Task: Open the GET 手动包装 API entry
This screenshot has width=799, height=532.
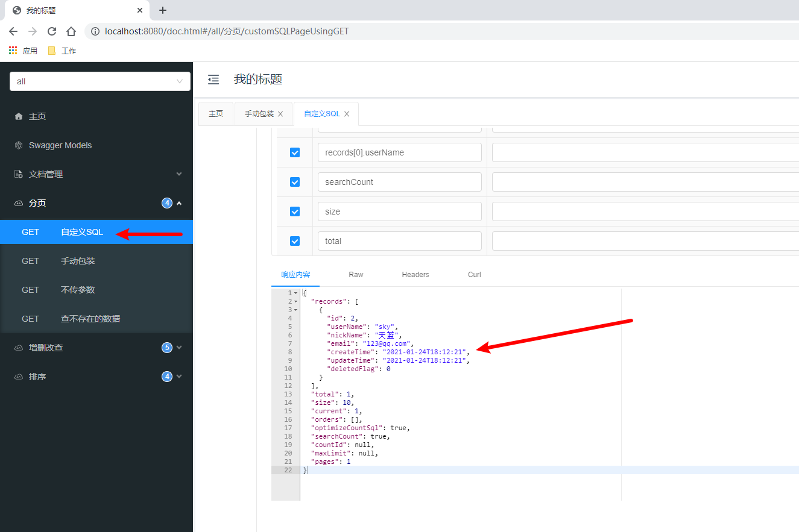Action: tap(77, 261)
